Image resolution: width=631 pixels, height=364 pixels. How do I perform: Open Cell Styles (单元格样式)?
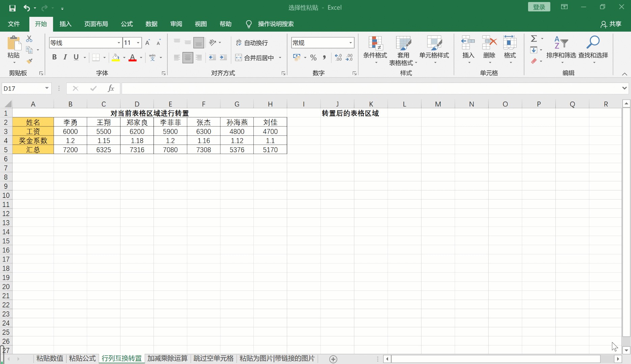tap(434, 50)
